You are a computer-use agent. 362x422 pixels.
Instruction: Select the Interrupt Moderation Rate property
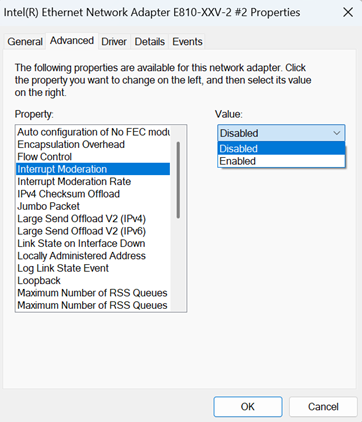click(x=93, y=181)
